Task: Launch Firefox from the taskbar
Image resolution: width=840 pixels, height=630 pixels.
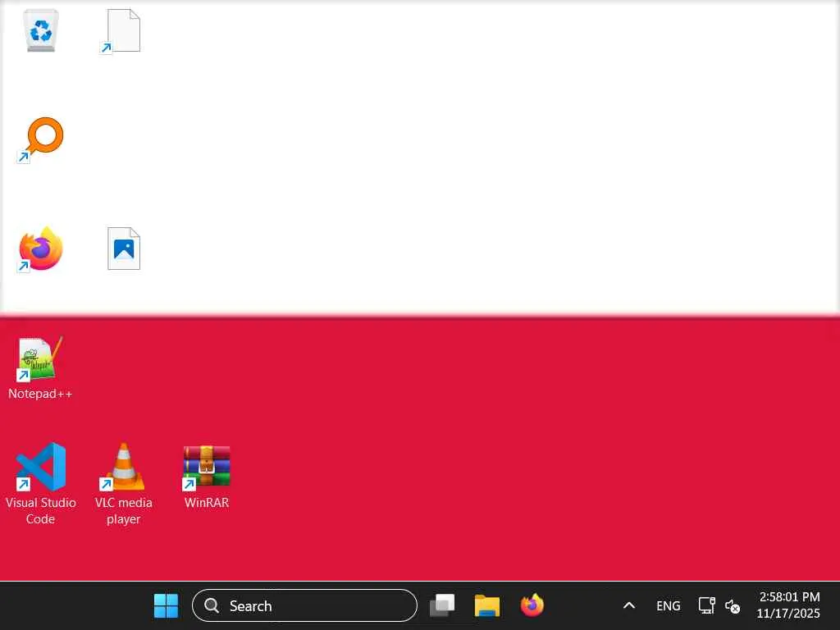Action: coord(532,605)
